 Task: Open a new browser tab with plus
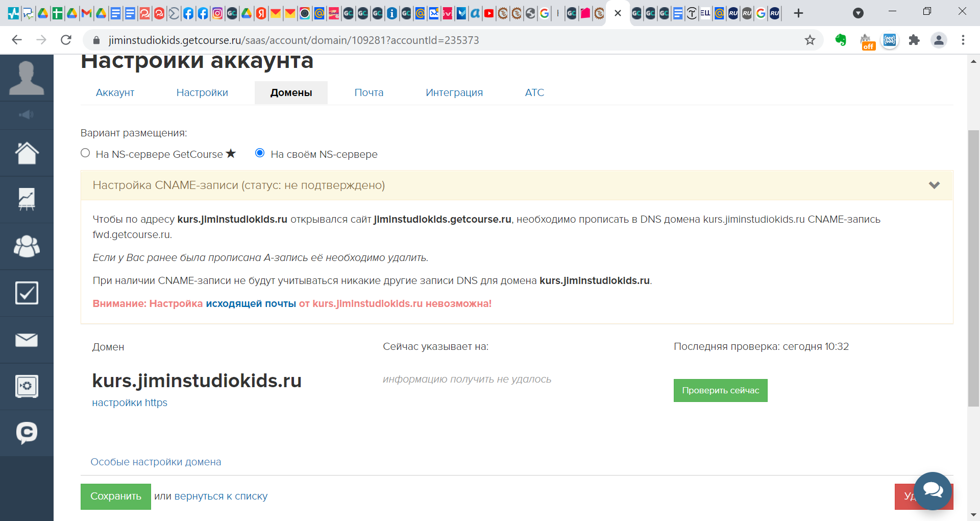point(799,13)
